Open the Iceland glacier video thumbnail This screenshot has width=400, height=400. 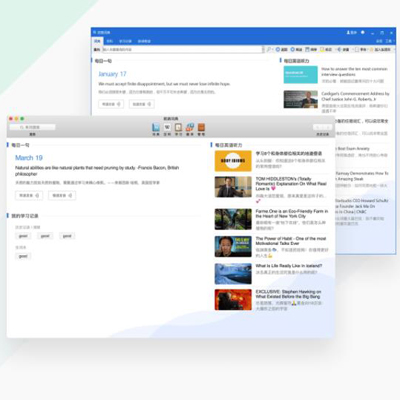233,274
